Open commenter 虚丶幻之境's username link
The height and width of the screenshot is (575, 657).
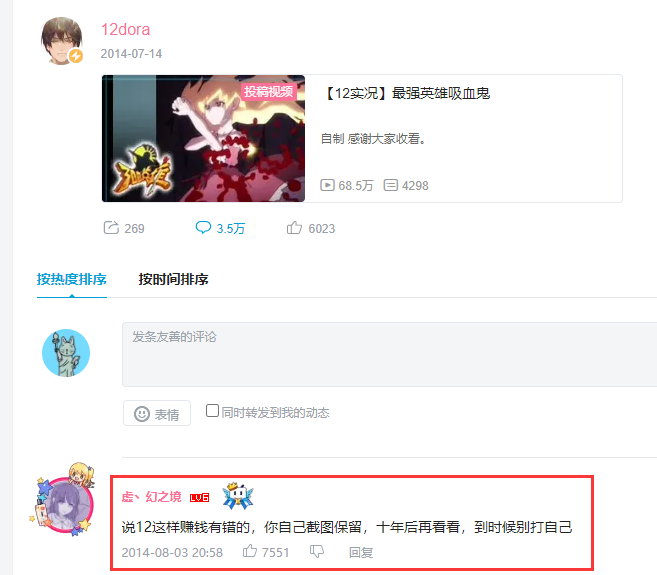151,497
